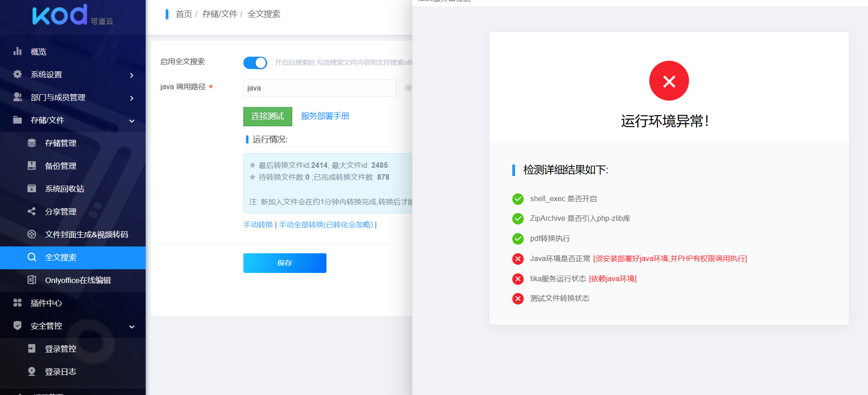Image resolution: width=868 pixels, height=395 pixels.
Task: Open the 服务部署手册 link
Action: coord(325,116)
